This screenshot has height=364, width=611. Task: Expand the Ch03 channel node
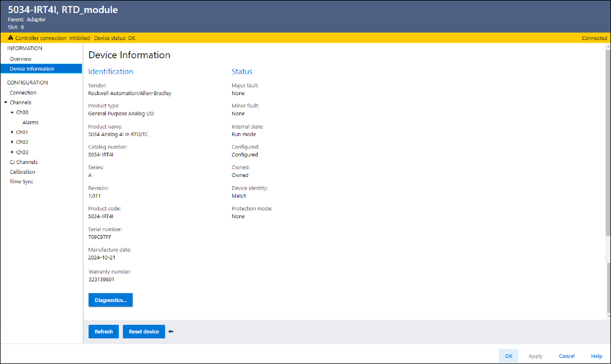[12, 152]
